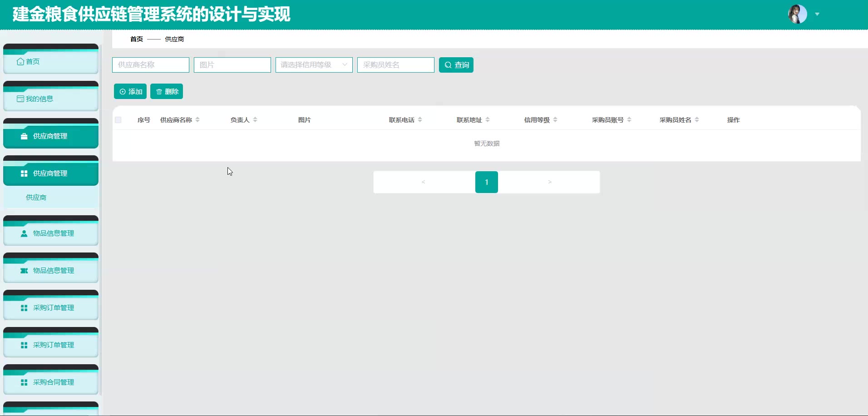Click the briefcase icon for 供应商管理

[x=24, y=136]
